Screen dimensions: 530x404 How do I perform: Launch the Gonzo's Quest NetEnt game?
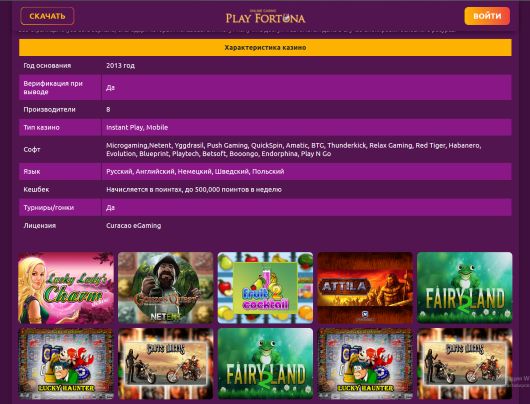click(166, 288)
